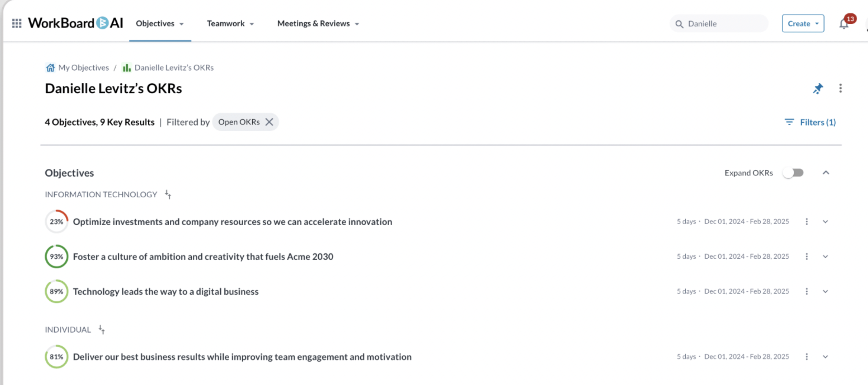
Task: Open the Meetings & Reviews menu
Action: (318, 23)
